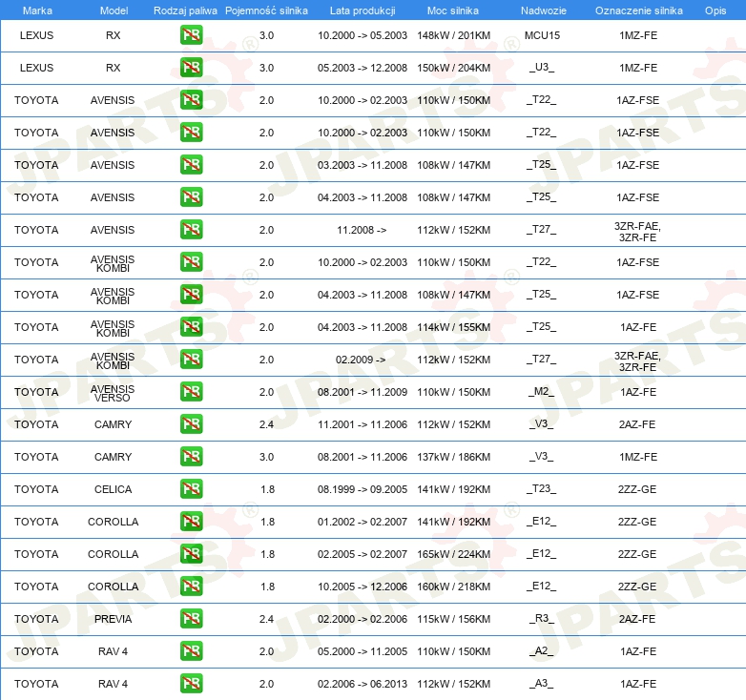This screenshot has height=700, width=746.
Task: Select the date range 10.2005 -> 12.2006
Action: [363, 587]
